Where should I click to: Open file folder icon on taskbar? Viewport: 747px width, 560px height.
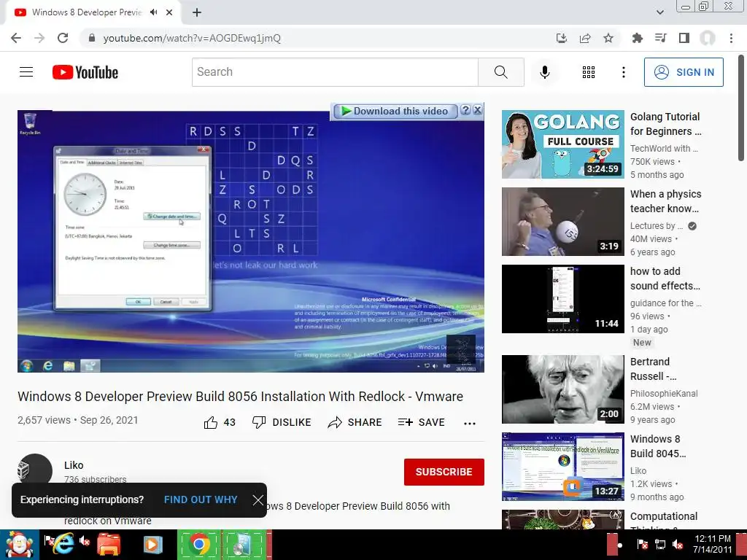pyautogui.click(x=109, y=545)
